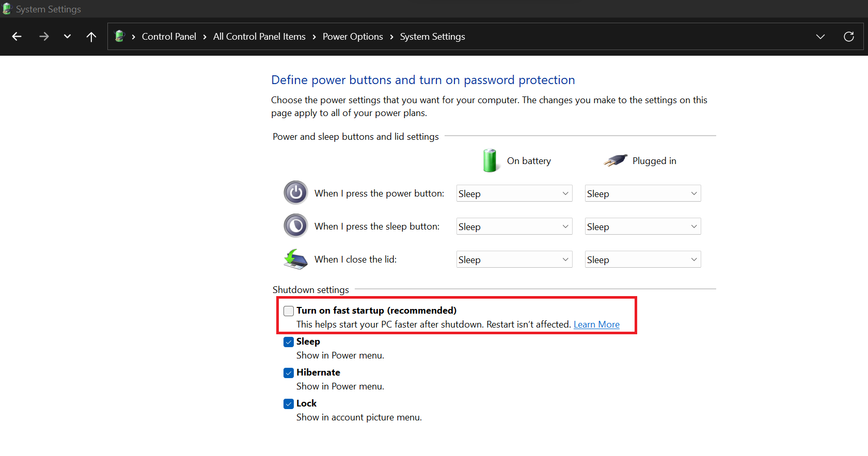The height and width of the screenshot is (456, 868).
Task: Open power button On battery dropdown
Action: click(514, 193)
